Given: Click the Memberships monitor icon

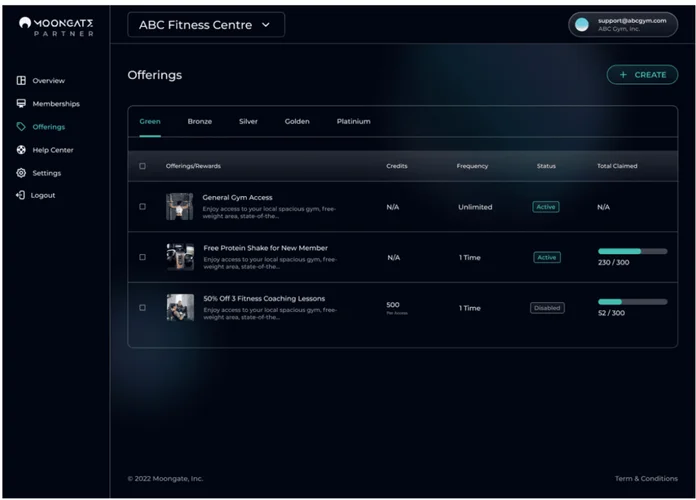Looking at the screenshot, I should pyautogui.click(x=21, y=103).
